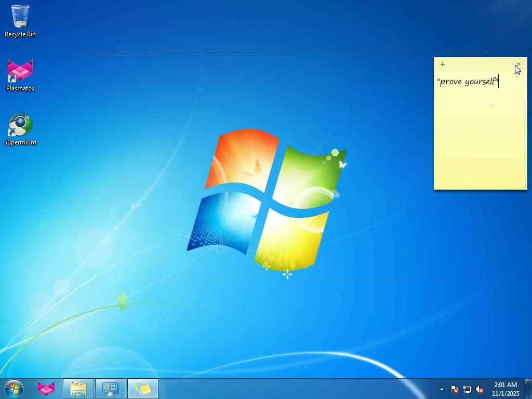Open the Action Center flag icon
Viewport: 532px width, 399px height.
454,389
